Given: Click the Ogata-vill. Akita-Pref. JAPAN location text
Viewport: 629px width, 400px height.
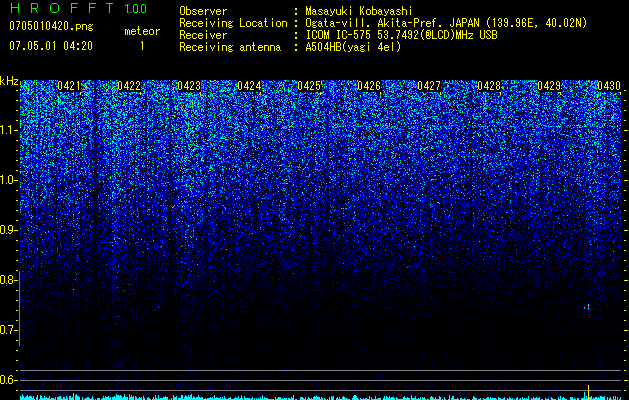Looking at the screenshot, I should (446, 23).
